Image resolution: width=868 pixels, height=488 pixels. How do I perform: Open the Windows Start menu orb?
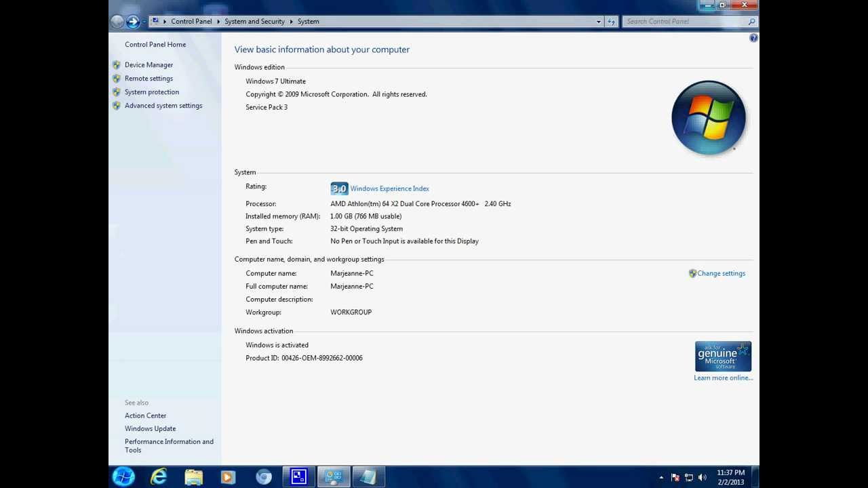click(124, 476)
